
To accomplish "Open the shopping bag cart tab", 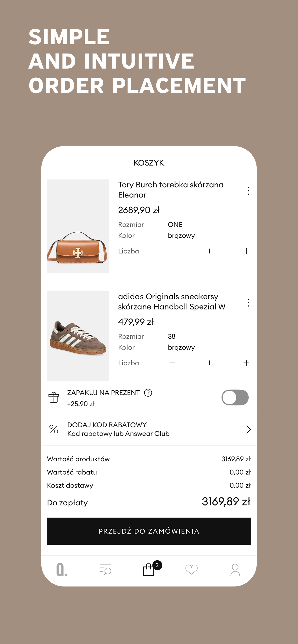I will tap(149, 570).
